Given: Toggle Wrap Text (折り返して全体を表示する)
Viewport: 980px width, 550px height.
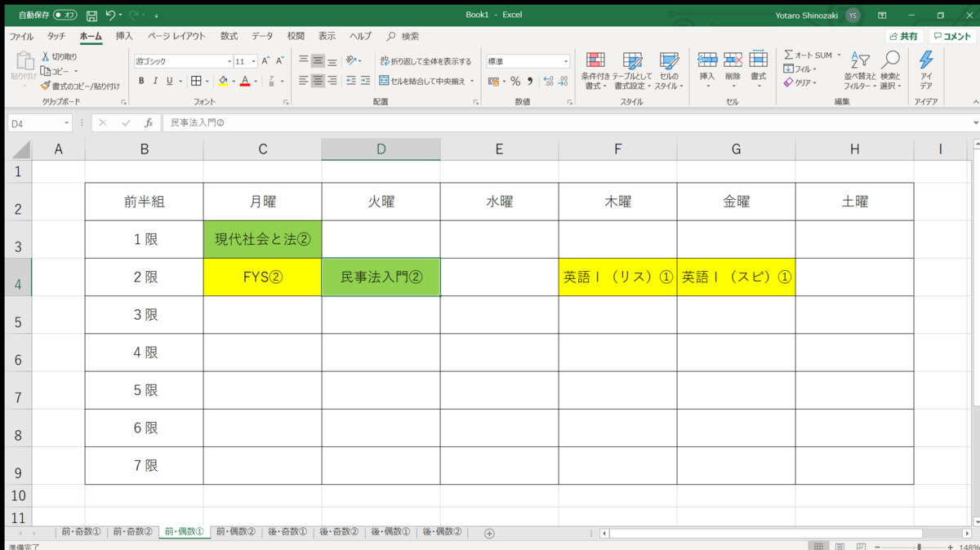Looking at the screenshot, I should tap(425, 61).
